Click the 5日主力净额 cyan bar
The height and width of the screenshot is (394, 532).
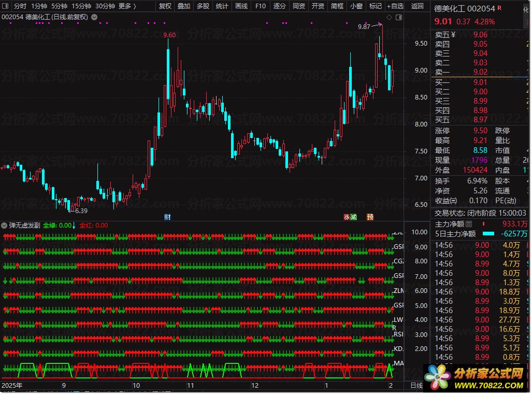coord(488,234)
